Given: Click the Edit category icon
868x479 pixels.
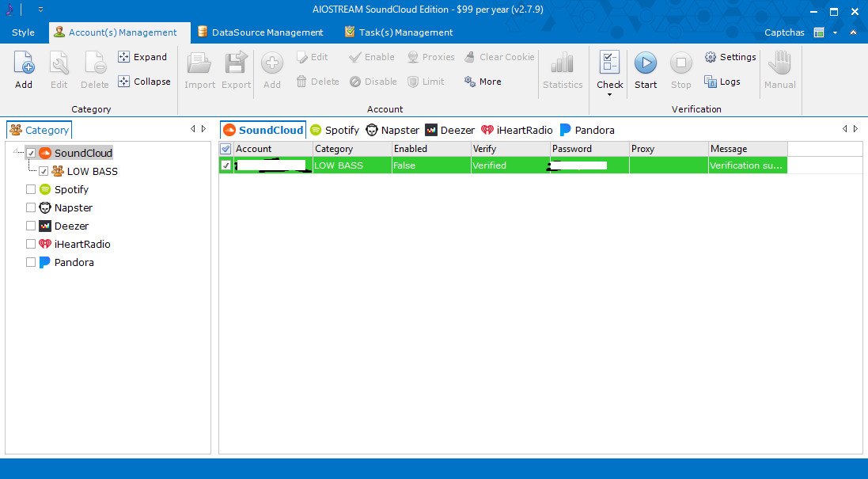Looking at the screenshot, I should (59, 63).
